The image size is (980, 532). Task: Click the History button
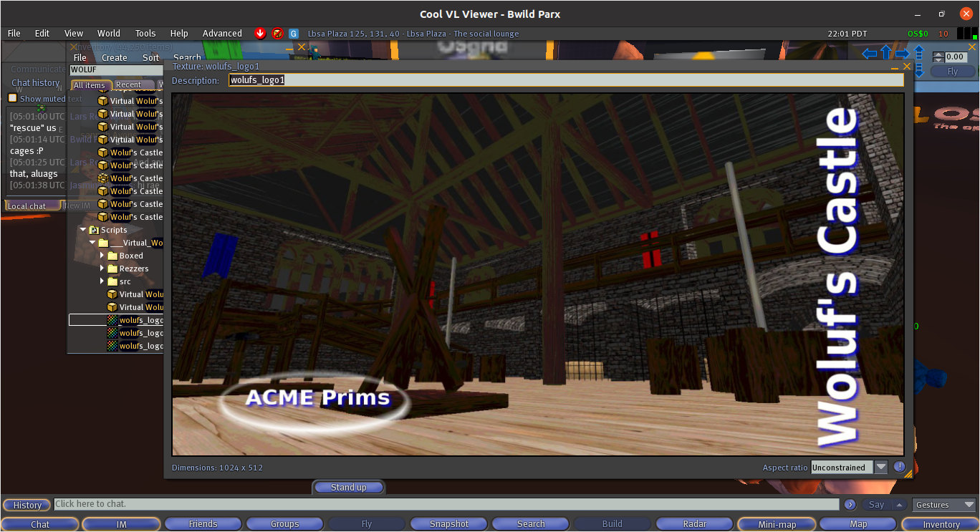[27, 505]
